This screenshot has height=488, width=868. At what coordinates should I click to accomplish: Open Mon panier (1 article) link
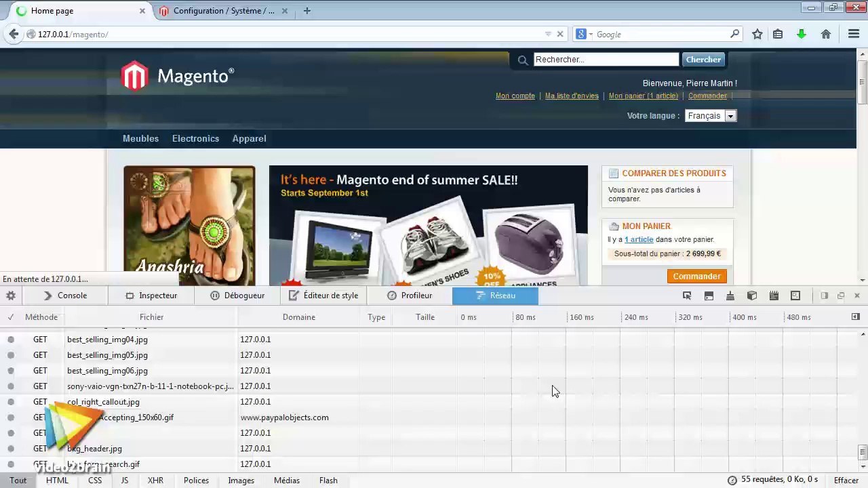[643, 96]
